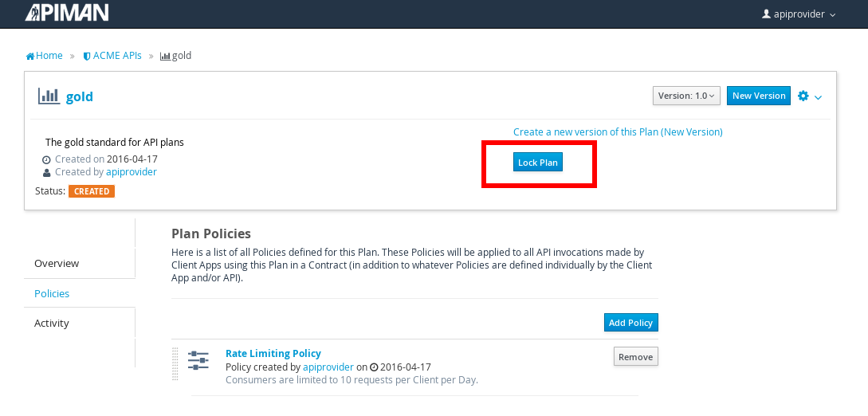This screenshot has width=868, height=416.
Task: Click the Rate Limiting Policy sliders icon
Action: tap(198, 360)
